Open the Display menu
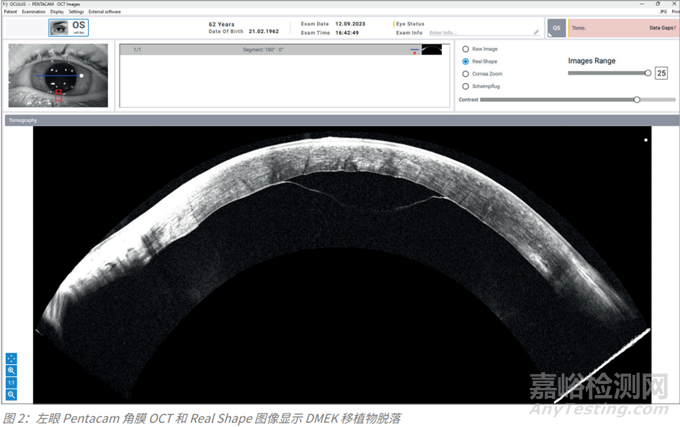The height and width of the screenshot is (427, 680). (57, 11)
